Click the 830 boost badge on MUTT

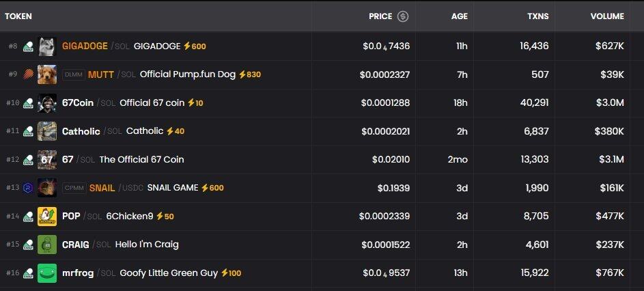[249, 74]
